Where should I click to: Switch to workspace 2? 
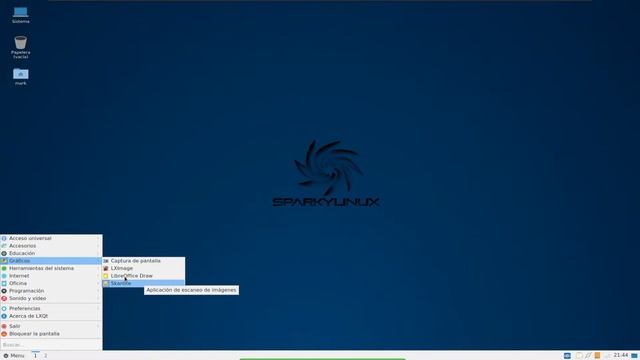(x=45, y=356)
